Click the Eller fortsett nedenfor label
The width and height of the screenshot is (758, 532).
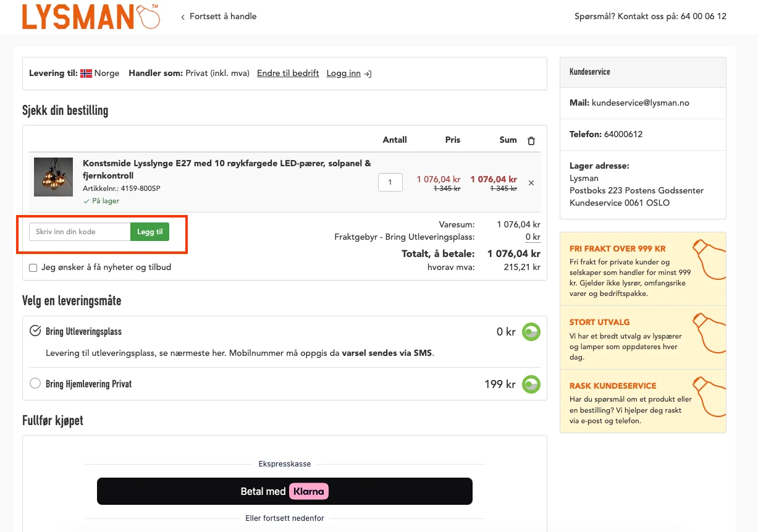[x=285, y=518]
